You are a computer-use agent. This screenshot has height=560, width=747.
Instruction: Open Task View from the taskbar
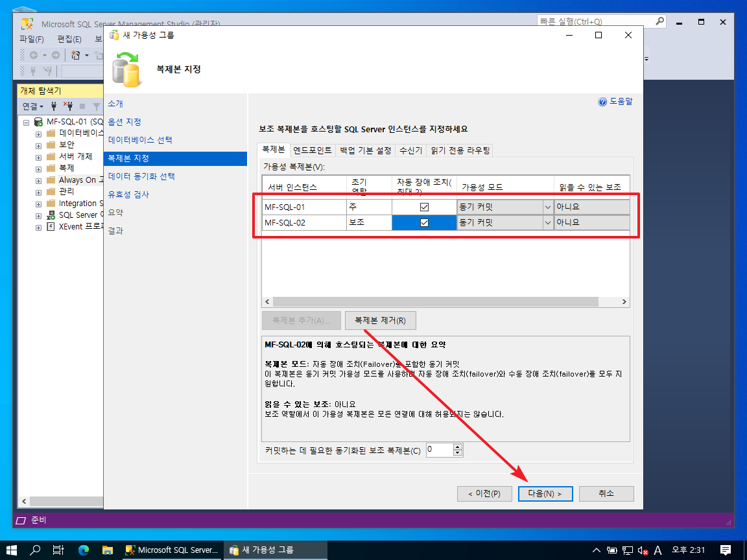coord(58,550)
